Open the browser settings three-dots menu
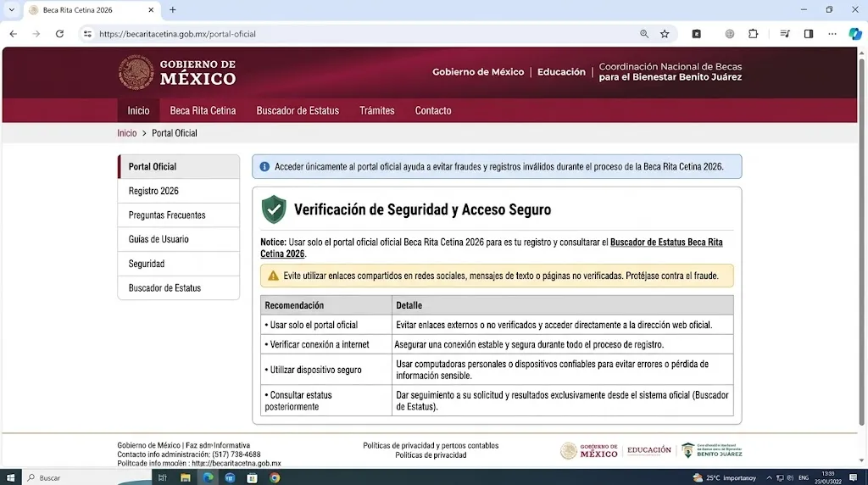This screenshot has width=868, height=485. tap(832, 34)
